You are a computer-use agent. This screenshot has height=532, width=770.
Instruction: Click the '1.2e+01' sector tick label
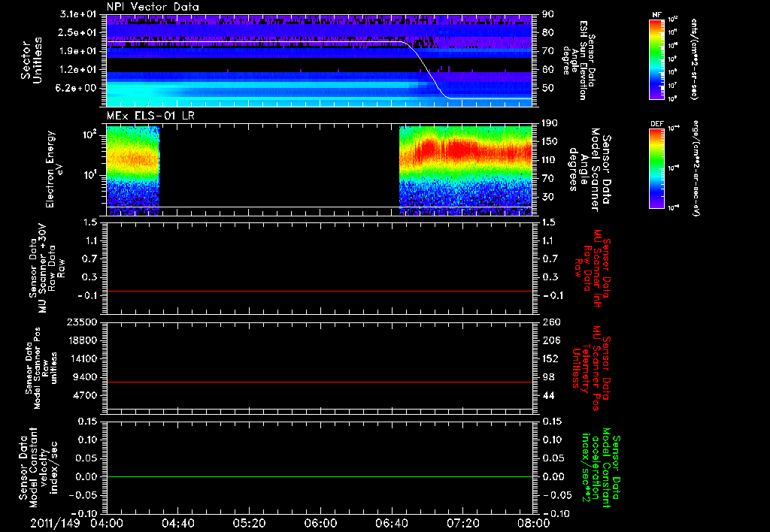[79, 70]
